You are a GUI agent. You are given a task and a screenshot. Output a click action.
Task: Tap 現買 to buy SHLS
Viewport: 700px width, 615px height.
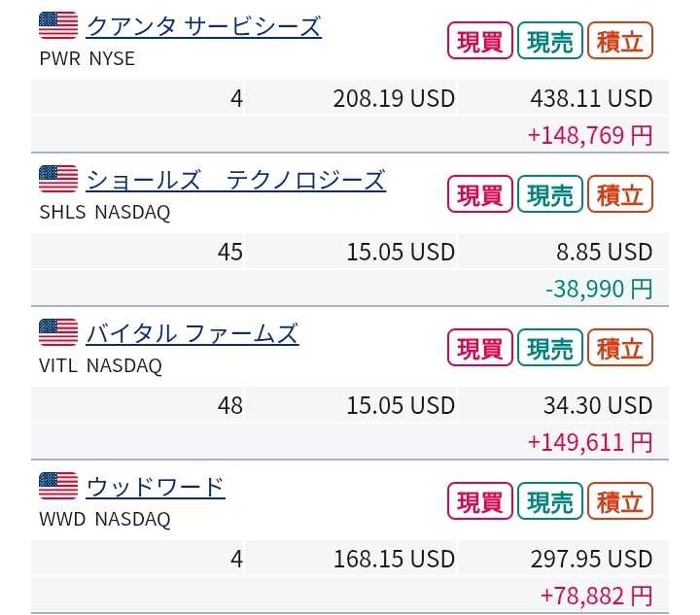[x=479, y=194]
